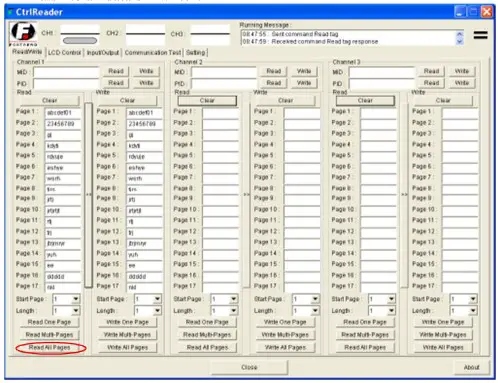The height and width of the screenshot is (383, 498).
Task: Open the Communication Test tab
Action: tap(153, 53)
